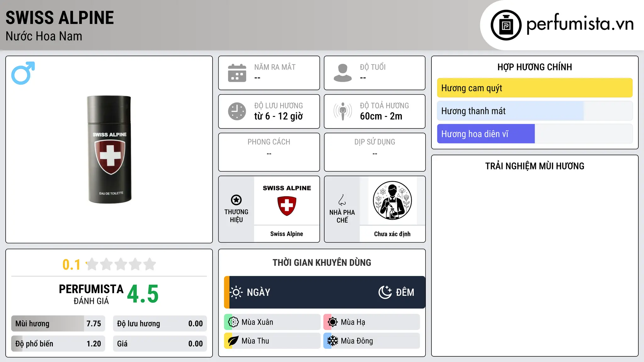
Task: Click the five-star rating row
Action: tap(121, 264)
